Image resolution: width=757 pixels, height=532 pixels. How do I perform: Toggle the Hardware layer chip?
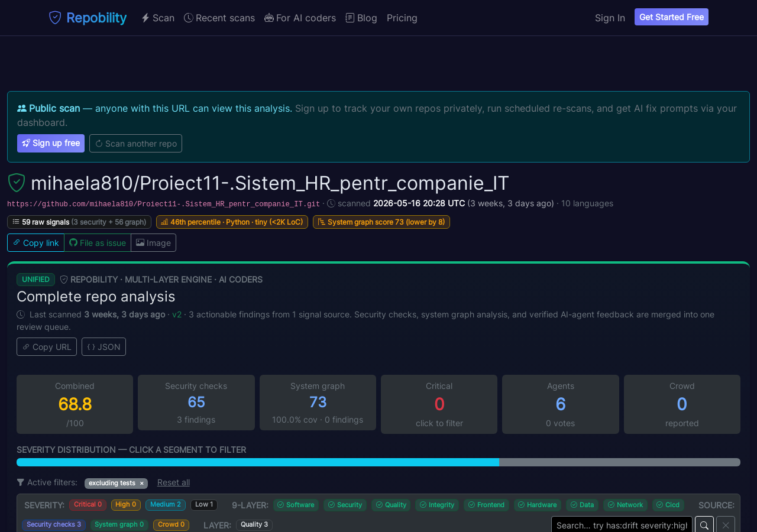538,505
